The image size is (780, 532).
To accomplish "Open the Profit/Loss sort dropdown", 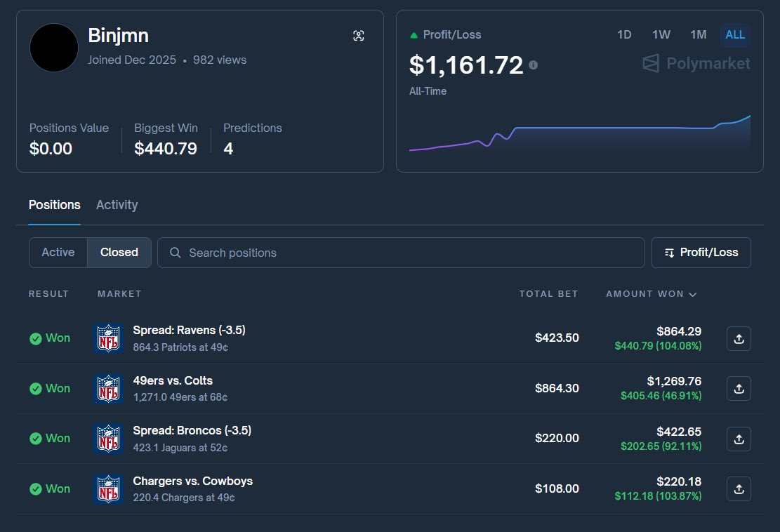I will (x=701, y=253).
